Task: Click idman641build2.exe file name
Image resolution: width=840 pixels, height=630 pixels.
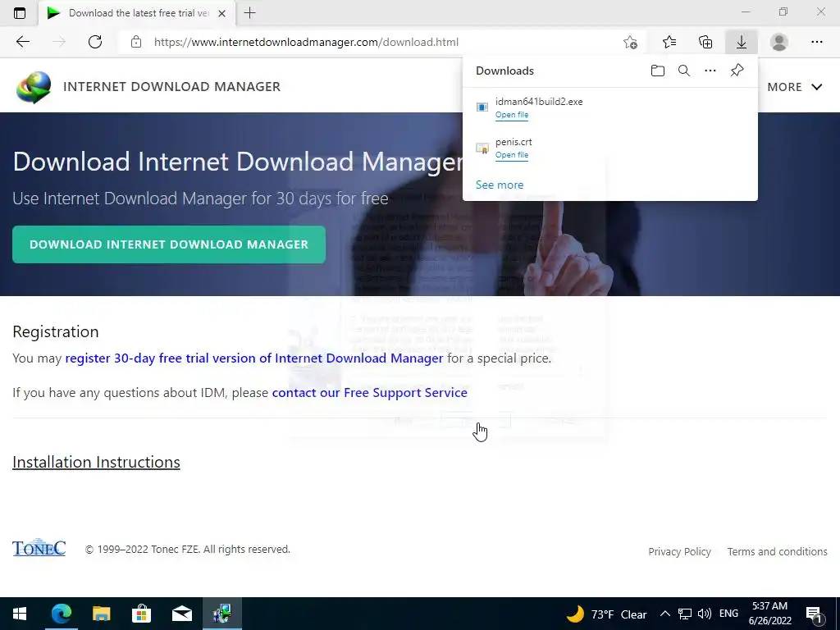Action: coord(539,101)
